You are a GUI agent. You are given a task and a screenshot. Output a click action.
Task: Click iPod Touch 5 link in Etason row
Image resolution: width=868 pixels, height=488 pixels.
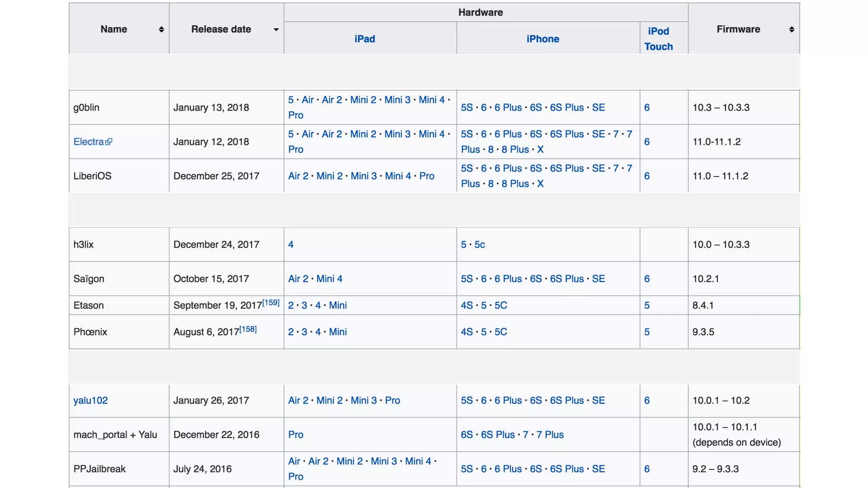pyautogui.click(x=647, y=305)
